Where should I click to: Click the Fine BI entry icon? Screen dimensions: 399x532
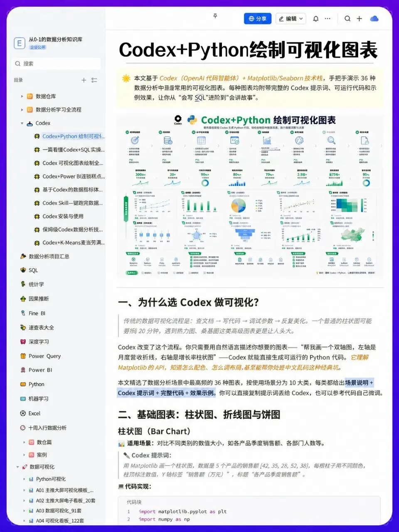pyautogui.click(x=23, y=313)
